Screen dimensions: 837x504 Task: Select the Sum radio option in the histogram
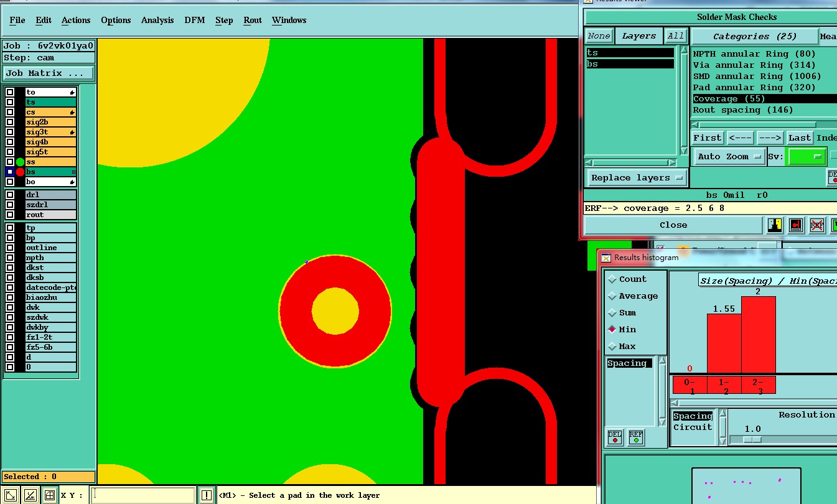(612, 313)
